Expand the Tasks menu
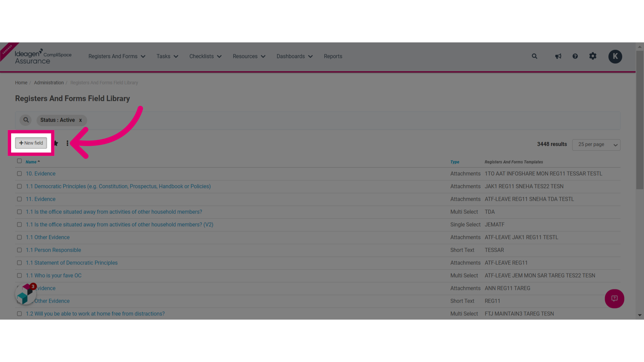Viewport: 644px width, 362px height. [167, 56]
